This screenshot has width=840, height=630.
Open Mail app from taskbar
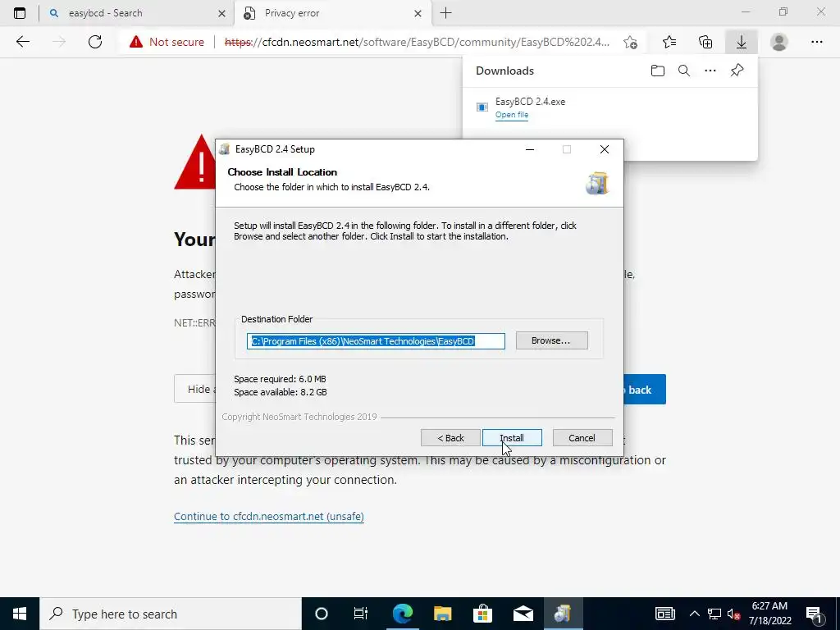(x=523, y=614)
